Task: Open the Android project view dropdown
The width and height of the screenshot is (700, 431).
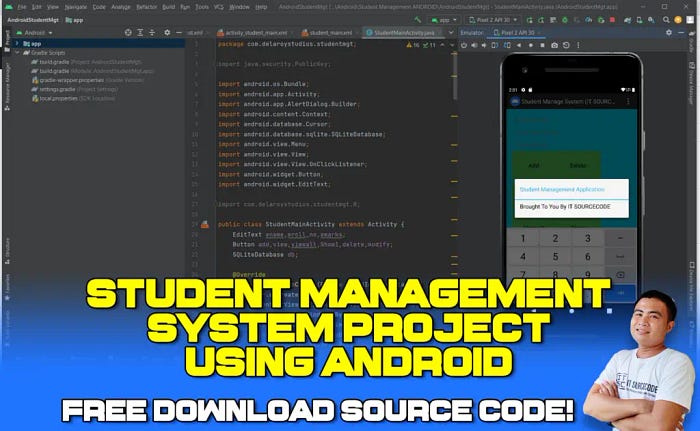Action: pos(35,33)
